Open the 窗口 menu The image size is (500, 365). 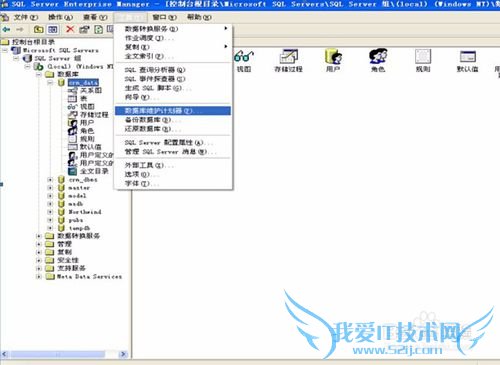pos(164,17)
